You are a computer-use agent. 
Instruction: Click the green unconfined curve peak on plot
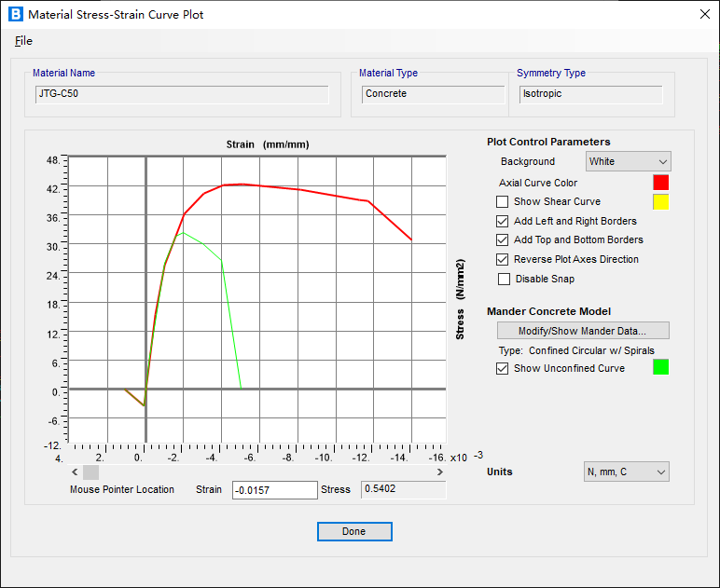point(183,233)
